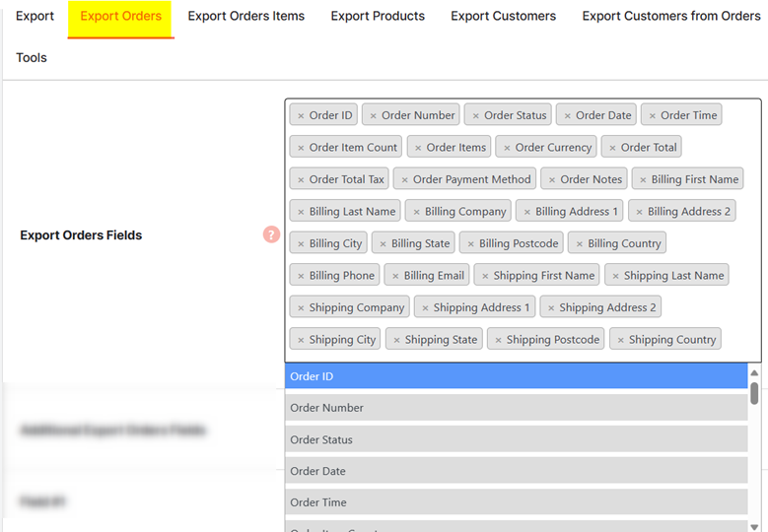Remove the Billing Country tag
Screen dimensions: 768x532
580,243
